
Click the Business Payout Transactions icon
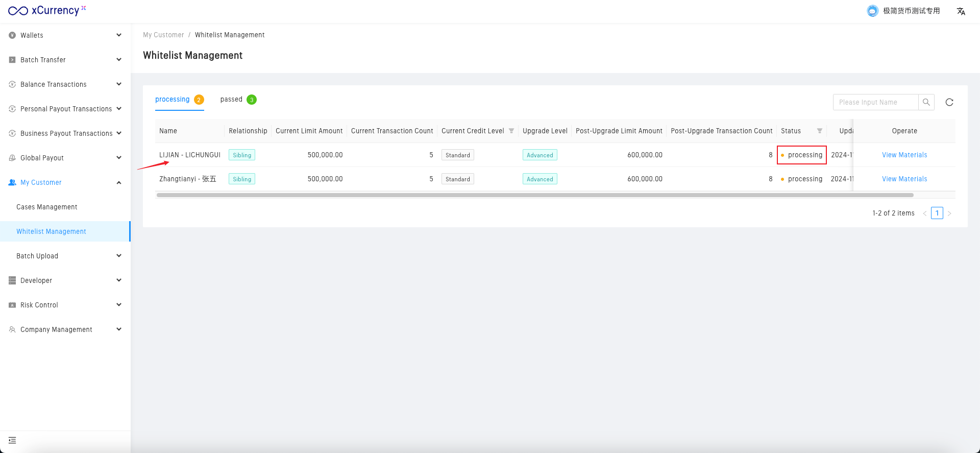pyautogui.click(x=12, y=133)
